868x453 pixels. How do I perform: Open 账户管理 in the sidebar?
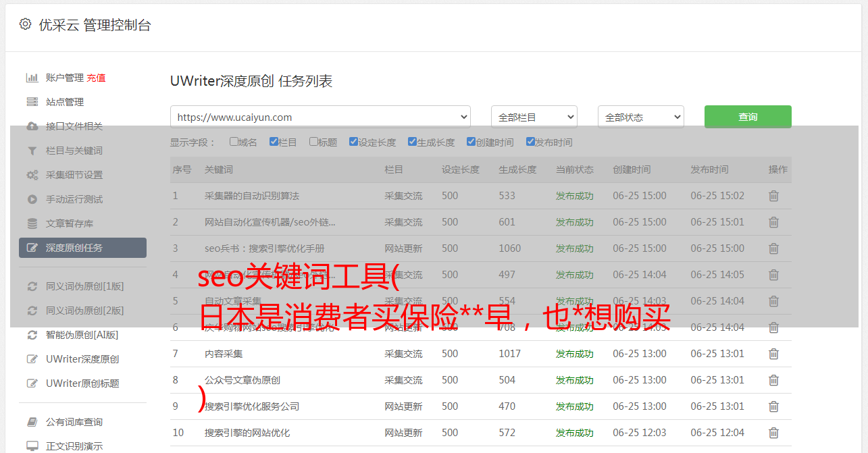tap(65, 78)
